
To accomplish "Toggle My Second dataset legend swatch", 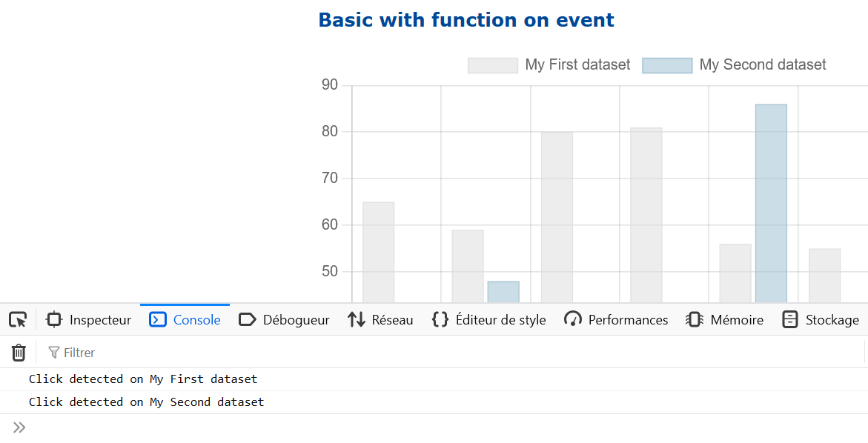I will pos(667,65).
